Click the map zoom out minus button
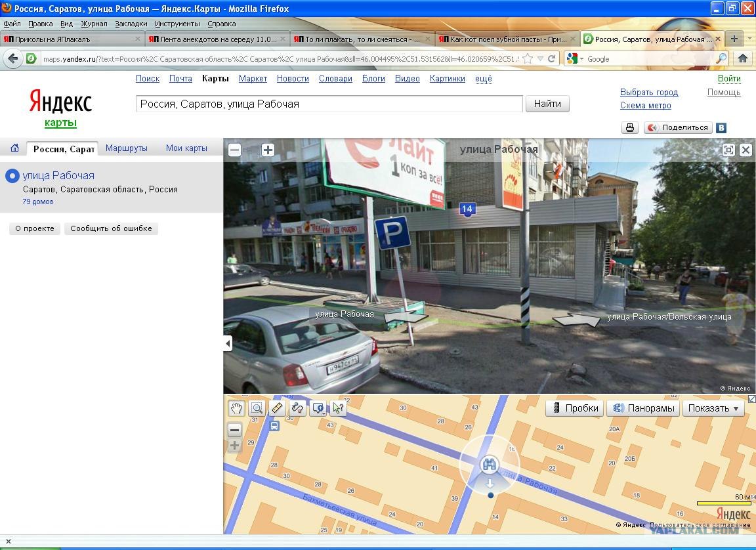Screen dimensions: 756x550 point(234,431)
